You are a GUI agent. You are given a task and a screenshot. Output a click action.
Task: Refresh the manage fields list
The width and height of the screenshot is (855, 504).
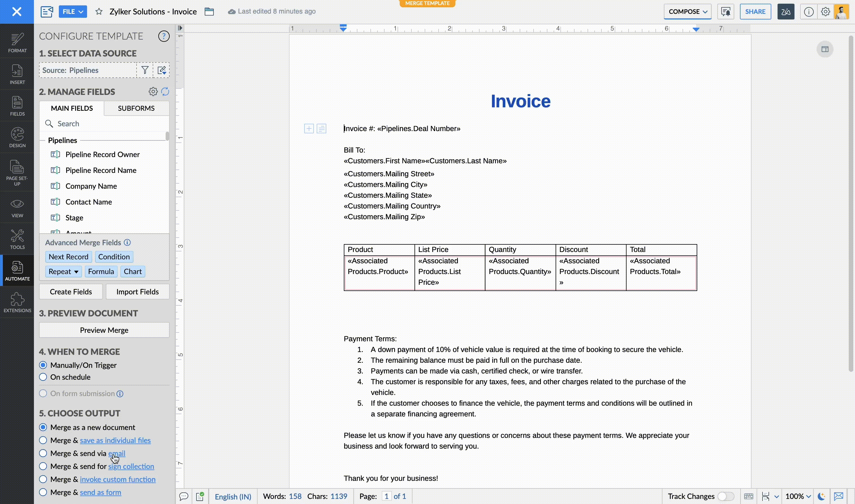pos(165,91)
